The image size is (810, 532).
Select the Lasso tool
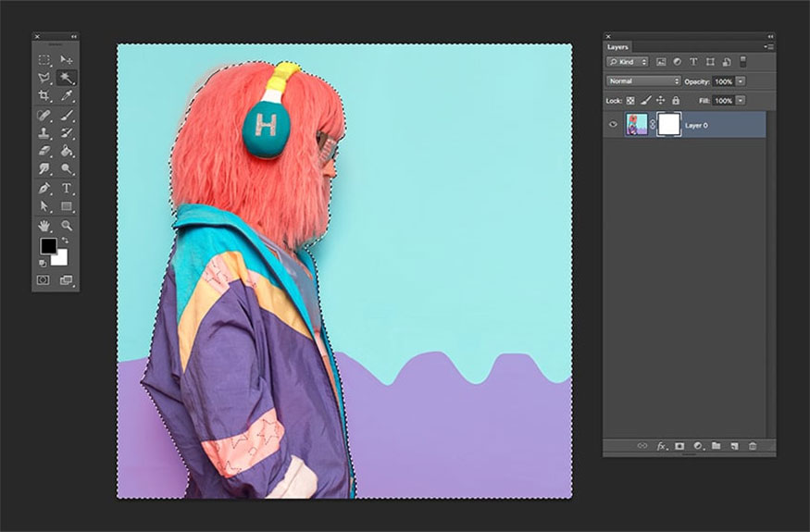[44, 78]
